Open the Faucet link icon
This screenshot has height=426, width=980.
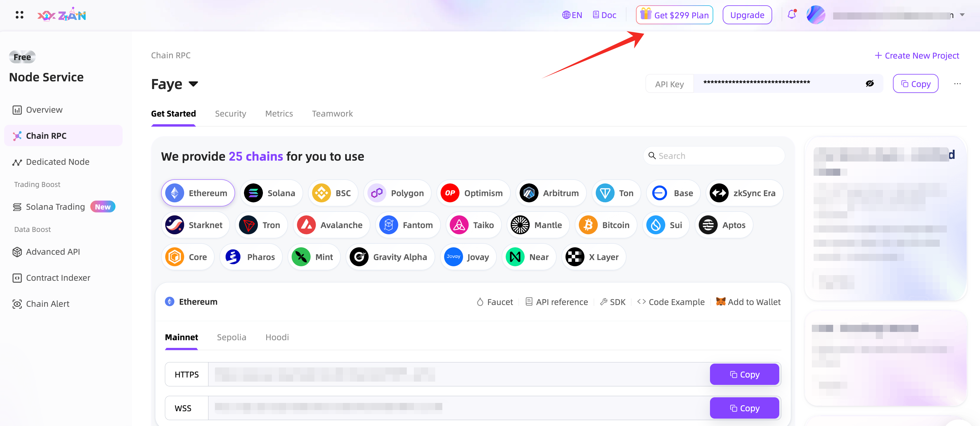coord(480,302)
